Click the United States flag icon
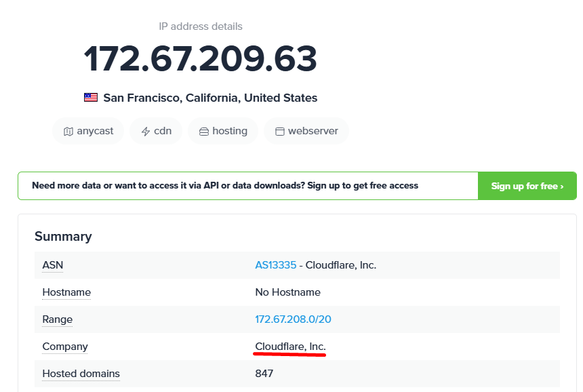The width and height of the screenshot is (583, 392). pos(91,98)
